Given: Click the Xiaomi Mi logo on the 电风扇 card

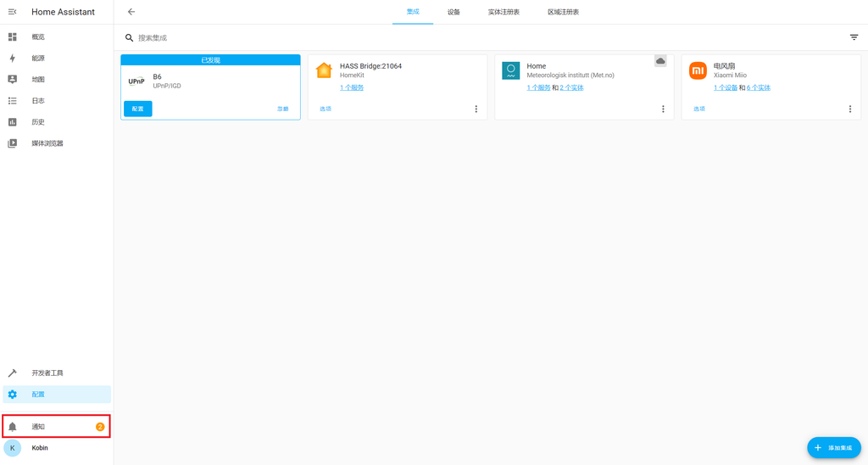Looking at the screenshot, I should [x=698, y=70].
